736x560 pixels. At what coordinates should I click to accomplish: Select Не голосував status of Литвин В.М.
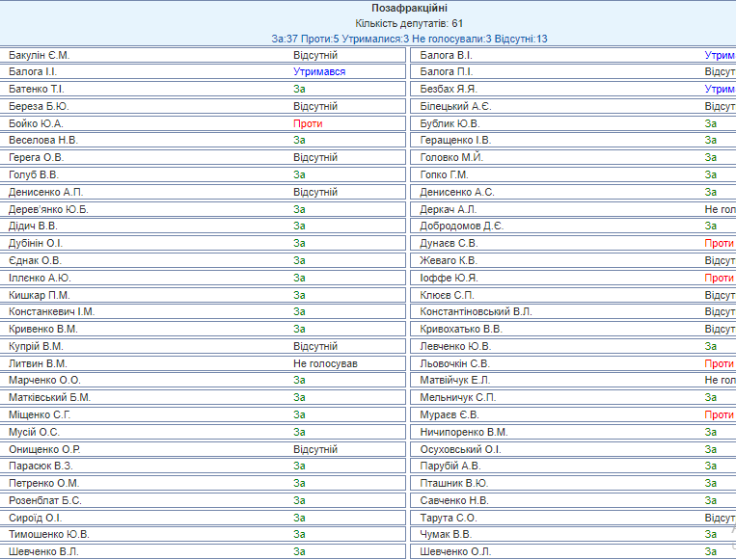pos(325,363)
